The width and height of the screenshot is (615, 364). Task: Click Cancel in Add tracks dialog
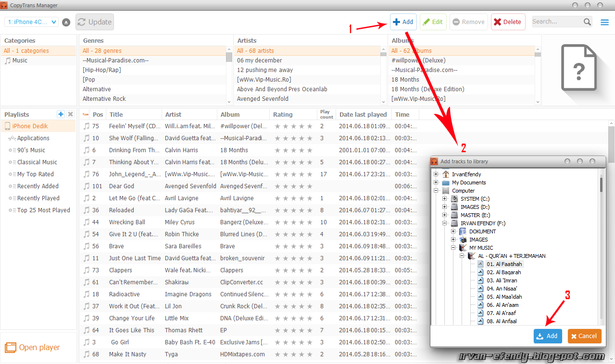click(x=584, y=336)
